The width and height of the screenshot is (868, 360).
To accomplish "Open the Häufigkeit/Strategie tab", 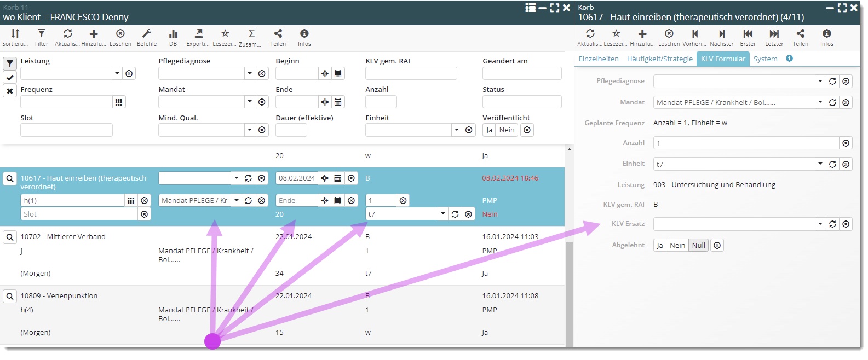I will pos(659,59).
